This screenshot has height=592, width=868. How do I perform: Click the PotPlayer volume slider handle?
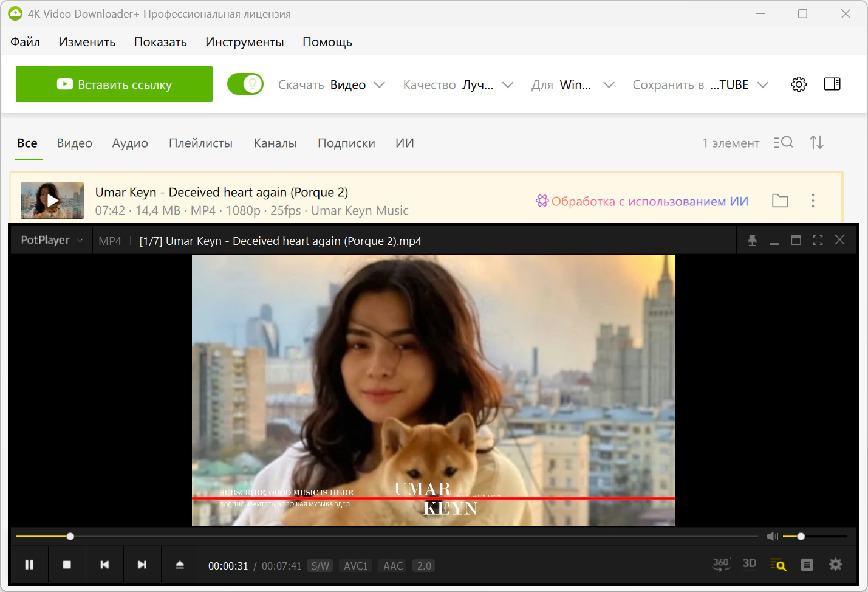801,536
